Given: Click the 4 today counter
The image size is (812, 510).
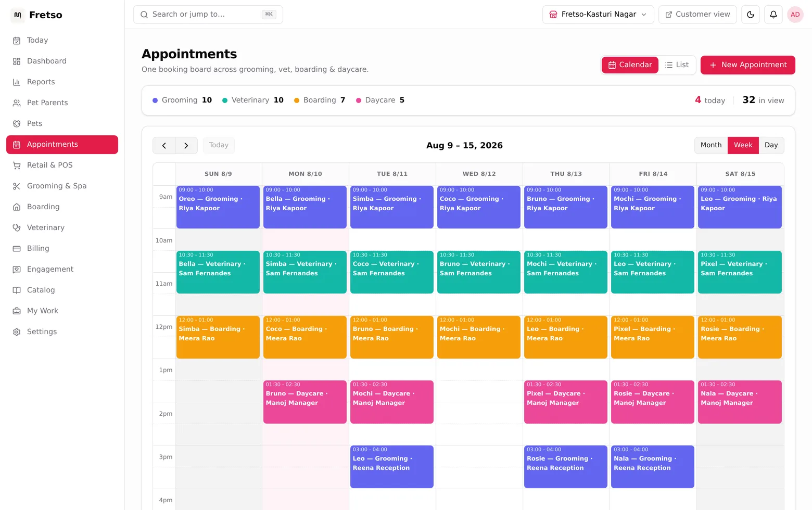Looking at the screenshot, I should point(710,100).
